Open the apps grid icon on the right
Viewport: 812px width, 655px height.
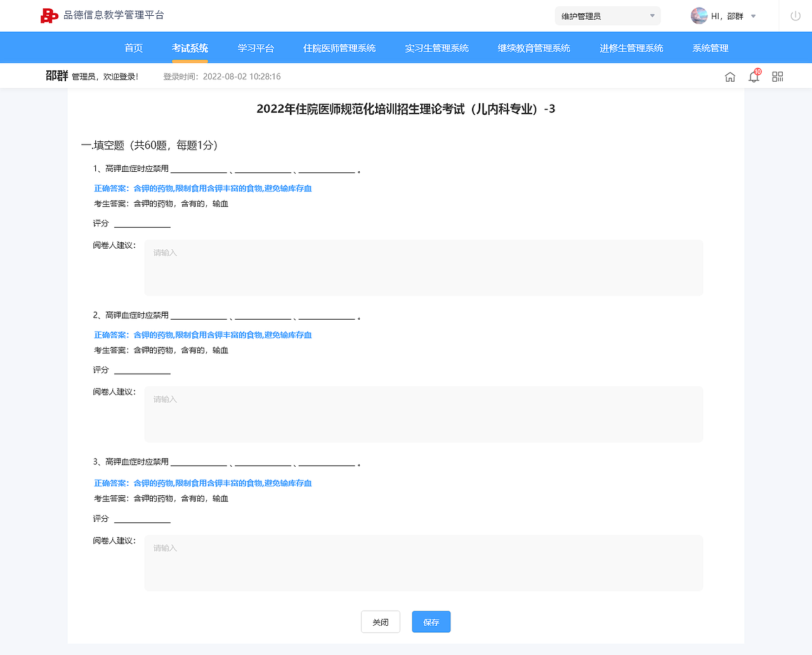coord(777,75)
